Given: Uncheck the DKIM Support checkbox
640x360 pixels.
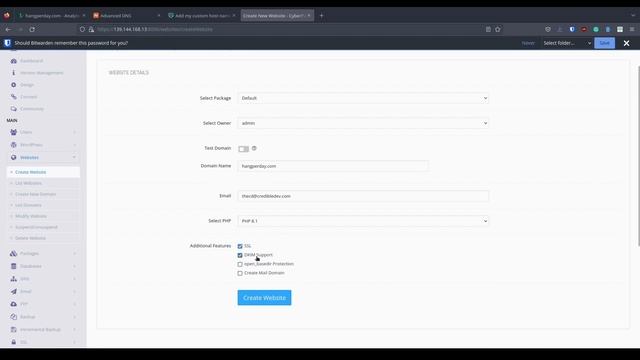Looking at the screenshot, I should 240,255.
